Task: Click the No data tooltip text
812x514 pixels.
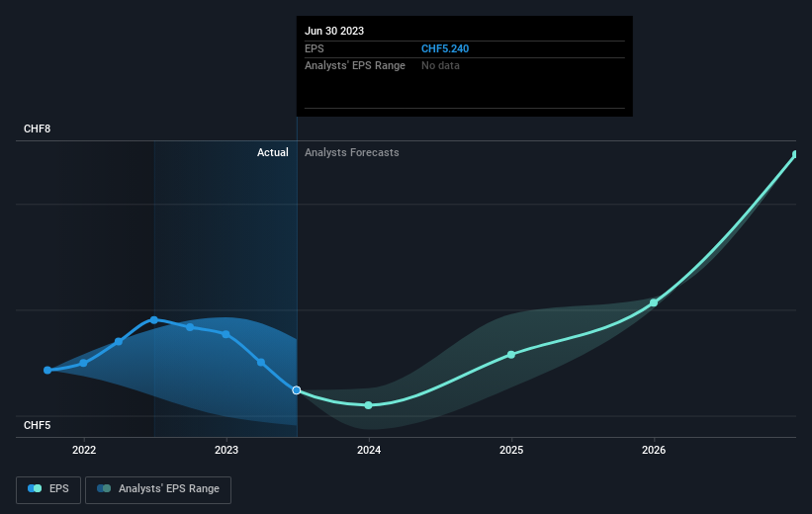Action: 440,66
